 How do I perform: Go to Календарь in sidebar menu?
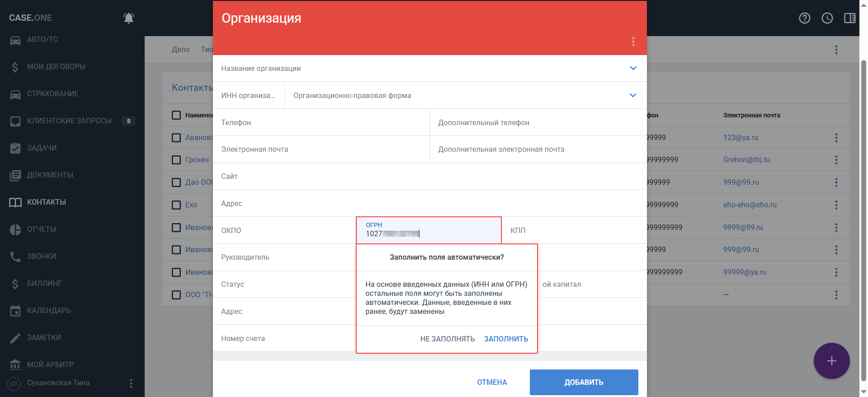tap(49, 310)
